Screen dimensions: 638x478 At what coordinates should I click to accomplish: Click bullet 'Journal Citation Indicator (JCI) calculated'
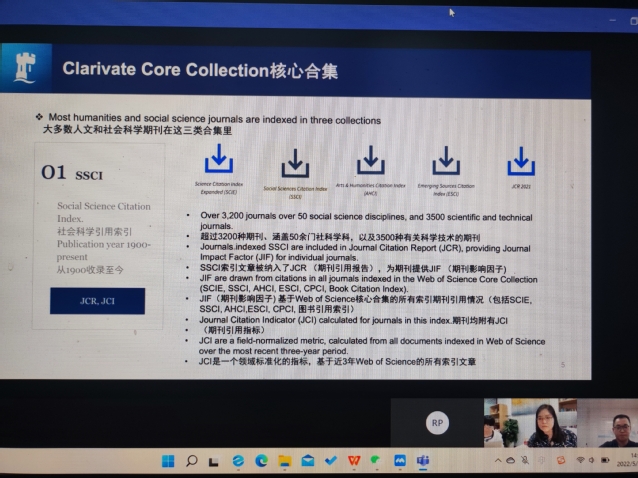pos(353,320)
